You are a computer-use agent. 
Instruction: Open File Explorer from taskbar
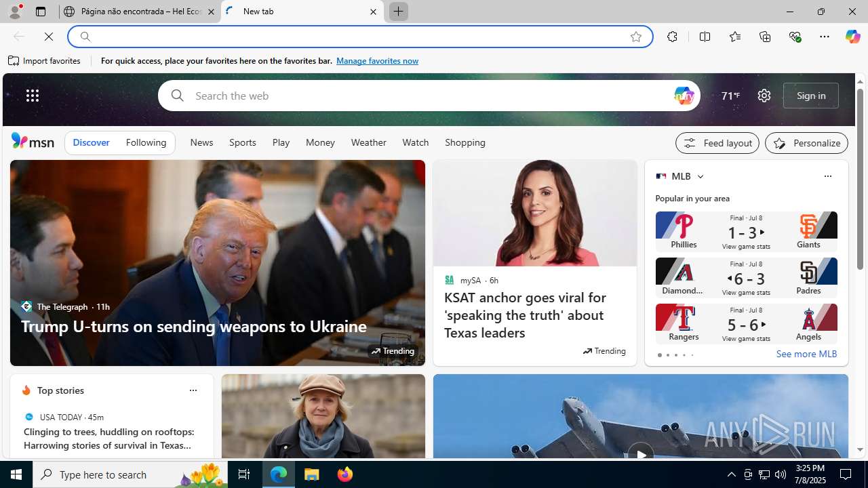[312, 474]
